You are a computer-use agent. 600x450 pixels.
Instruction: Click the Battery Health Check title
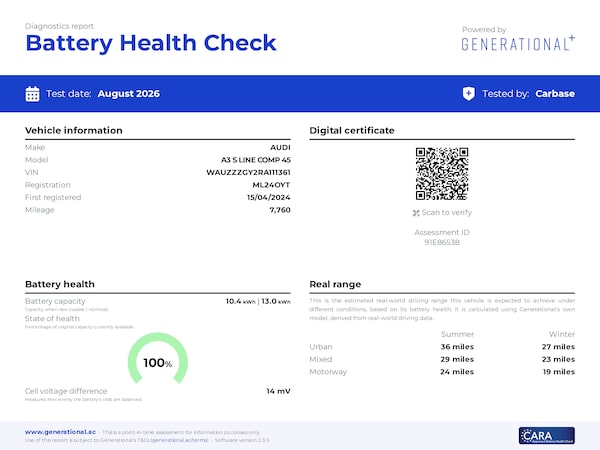pyautogui.click(x=151, y=43)
